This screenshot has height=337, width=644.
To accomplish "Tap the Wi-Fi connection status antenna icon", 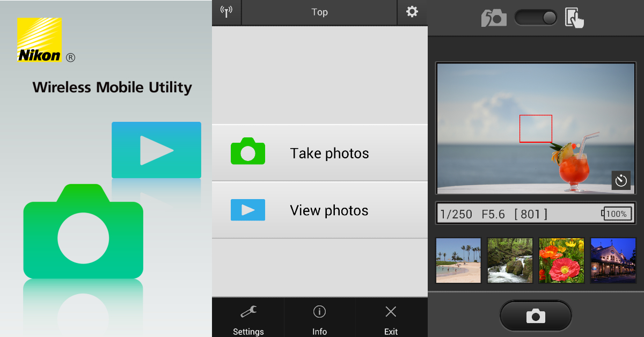I will point(227,12).
